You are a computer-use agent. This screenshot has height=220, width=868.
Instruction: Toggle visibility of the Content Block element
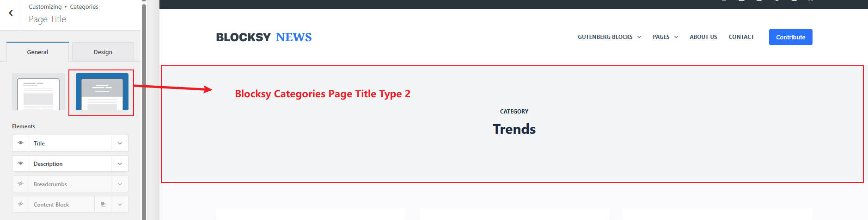coord(21,204)
